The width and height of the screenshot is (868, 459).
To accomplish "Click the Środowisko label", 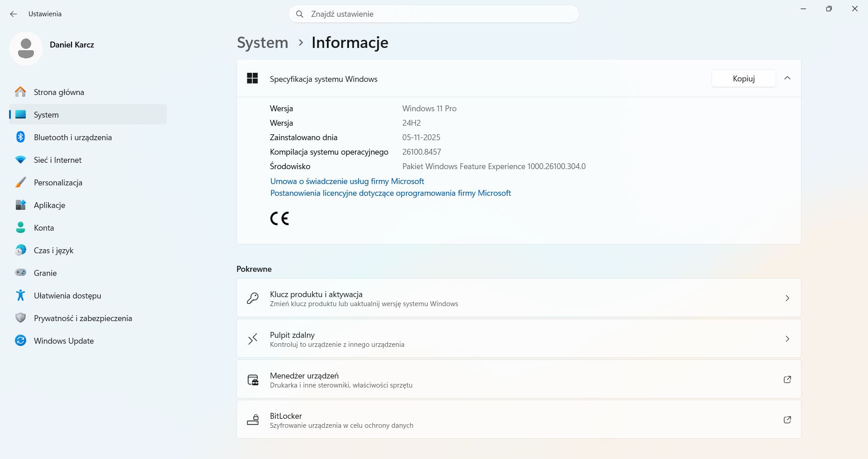I will tap(290, 166).
